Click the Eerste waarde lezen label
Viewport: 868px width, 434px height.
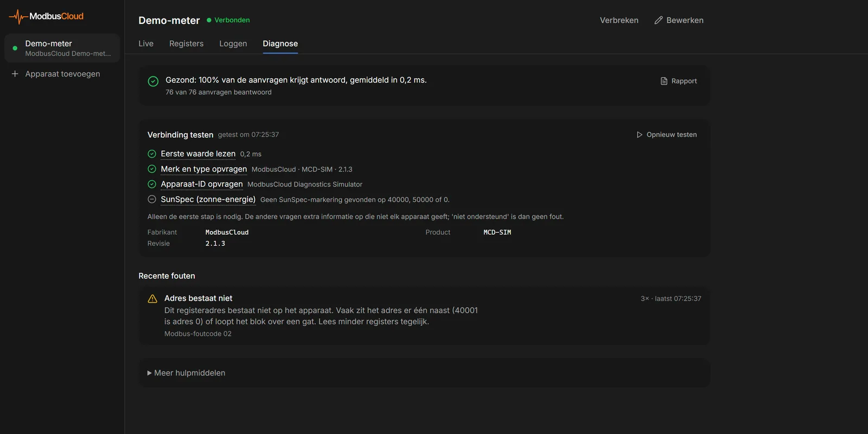pos(198,154)
